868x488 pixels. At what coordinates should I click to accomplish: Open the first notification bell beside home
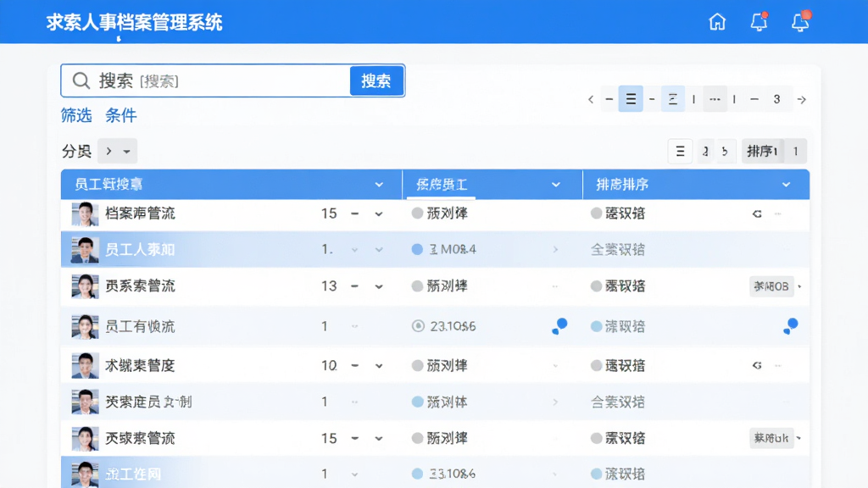point(759,21)
